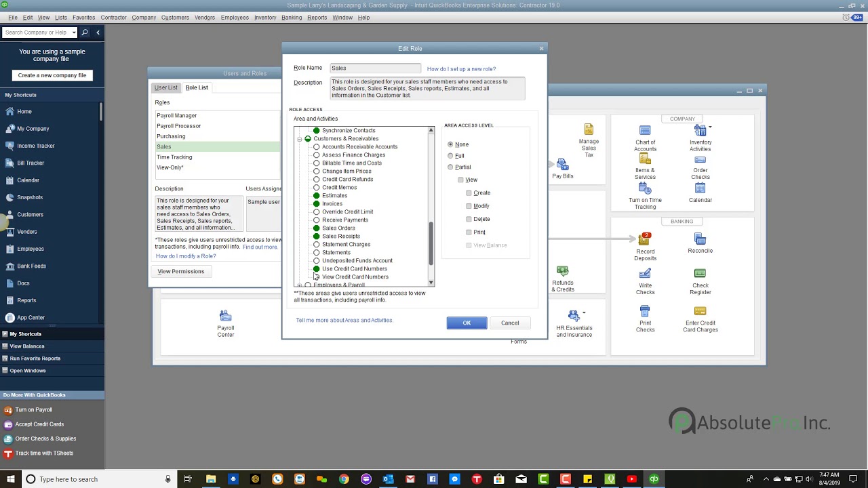Open the Contractor menu
The width and height of the screenshot is (868, 488).
coord(113,18)
